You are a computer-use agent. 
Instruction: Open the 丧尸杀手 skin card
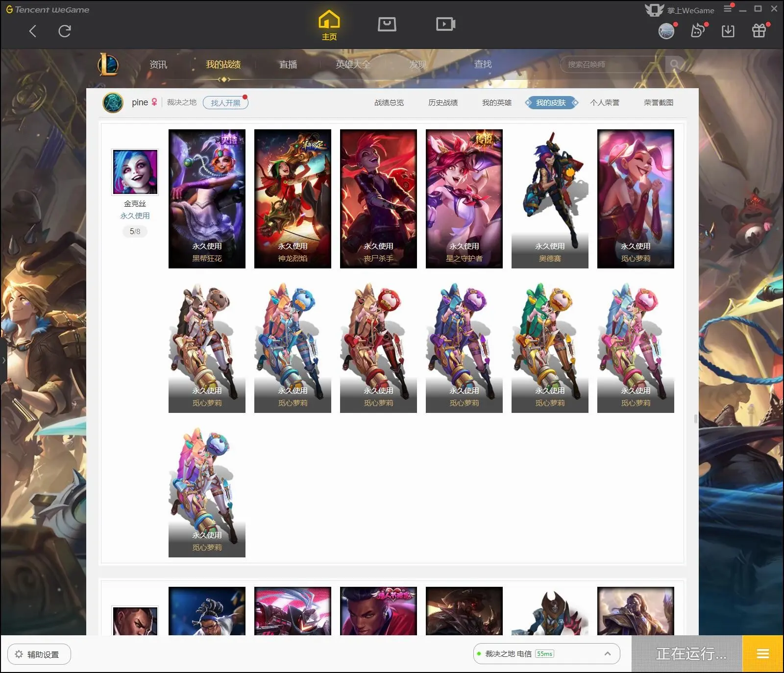click(x=378, y=199)
